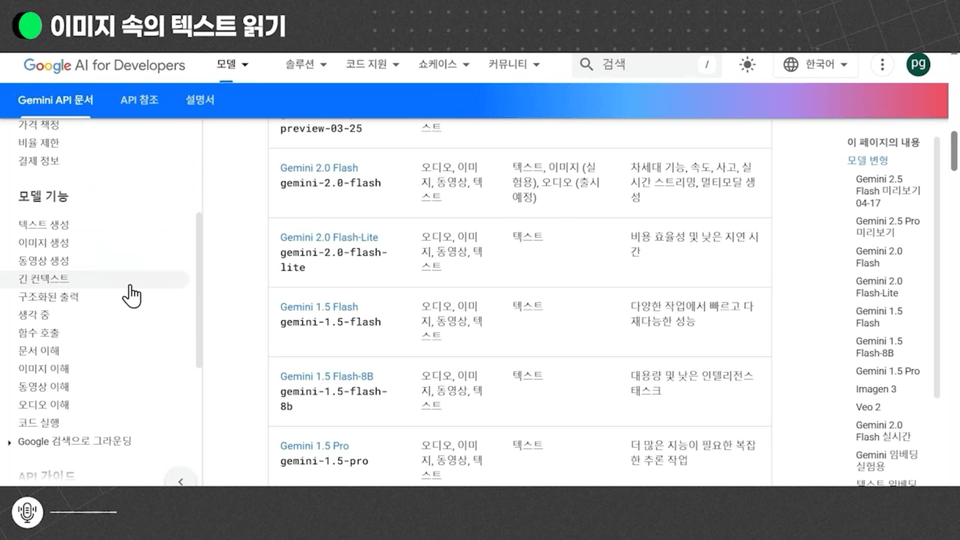Open the 모델 dropdown menu

pos(232,64)
